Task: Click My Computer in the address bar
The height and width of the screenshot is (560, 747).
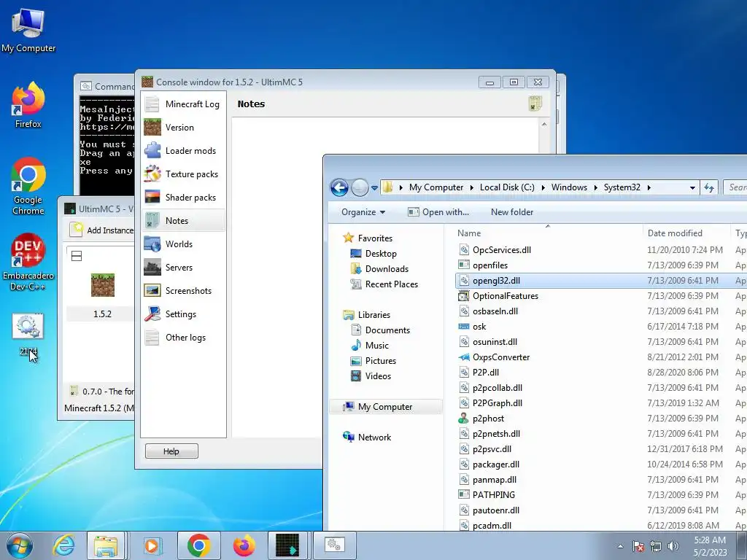Action: pos(436,187)
